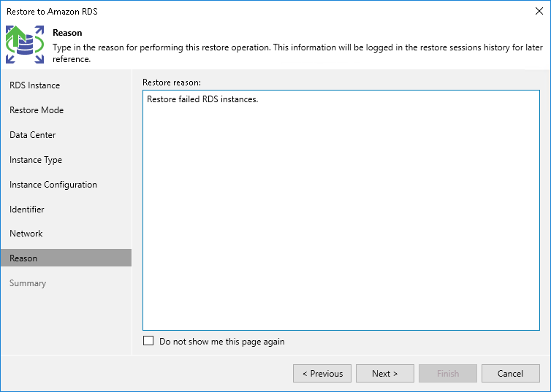The width and height of the screenshot is (551, 392).
Task: Click the Reason heading in the wizard header
Action: click(67, 33)
